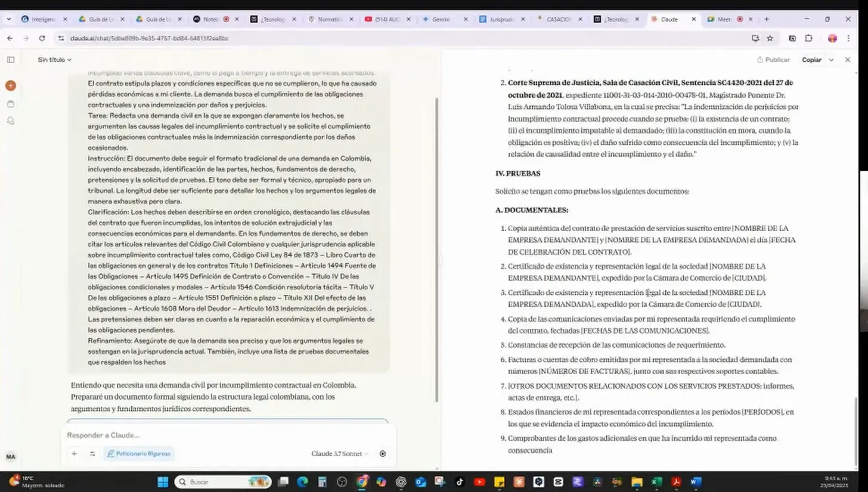Select the 'Peticionario Riguroso' style chip
The image size is (868, 492).
138,454
